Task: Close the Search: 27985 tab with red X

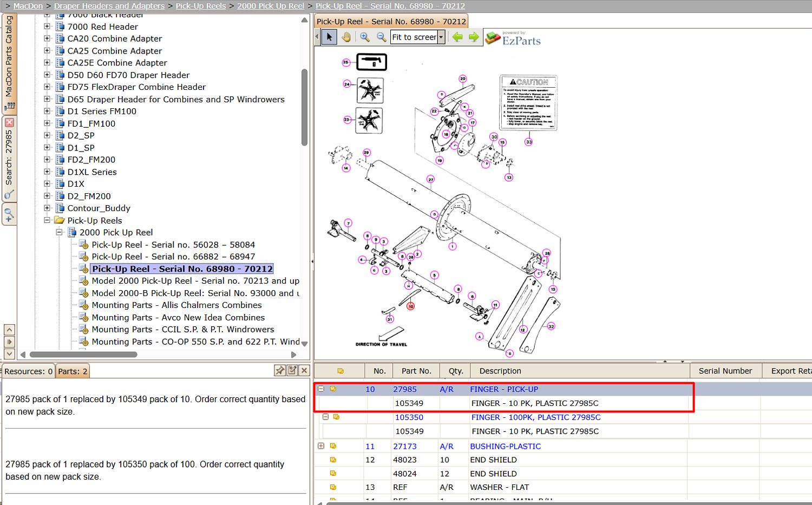Action: pyautogui.click(x=9, y=123)
